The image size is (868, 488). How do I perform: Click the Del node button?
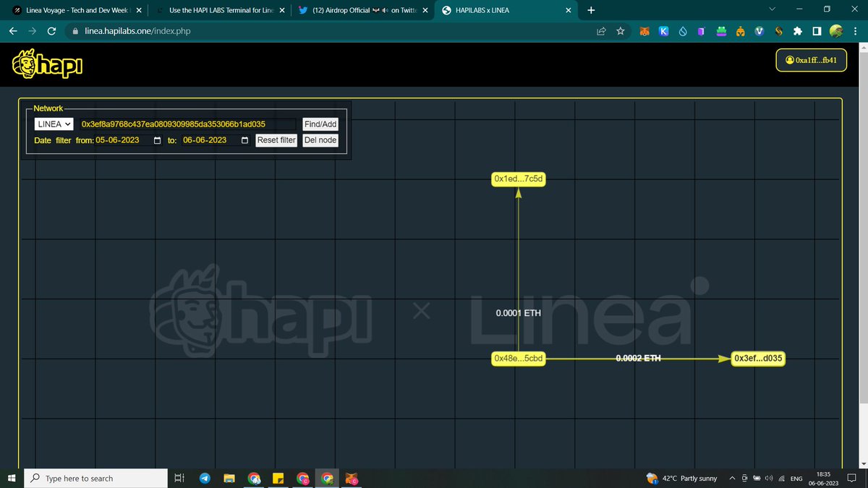(320, 140)
